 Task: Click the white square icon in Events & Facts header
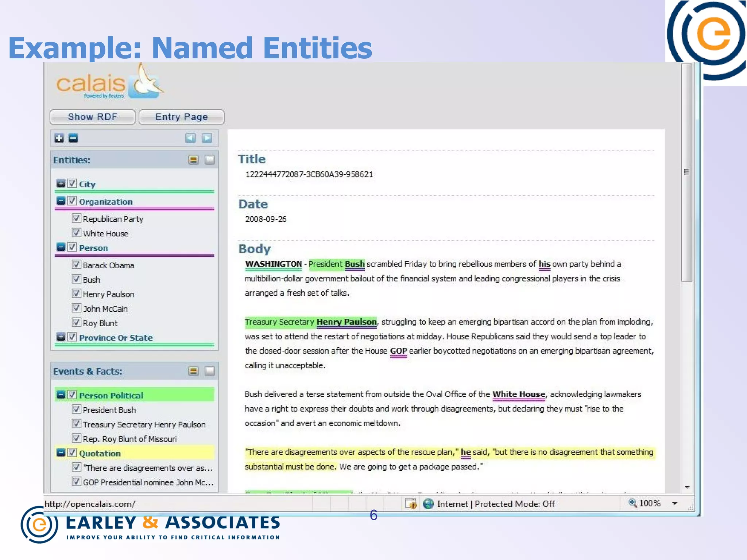click(x=210, y=371)
